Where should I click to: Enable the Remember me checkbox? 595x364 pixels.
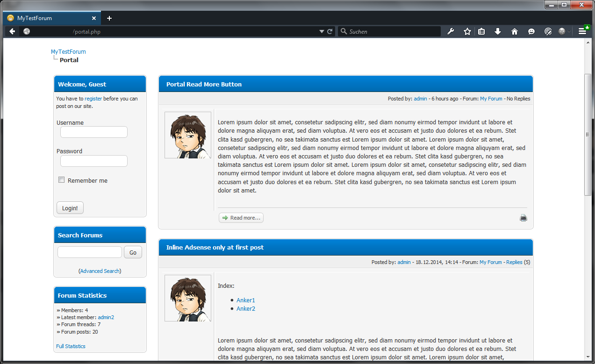[x=61, y=180]
